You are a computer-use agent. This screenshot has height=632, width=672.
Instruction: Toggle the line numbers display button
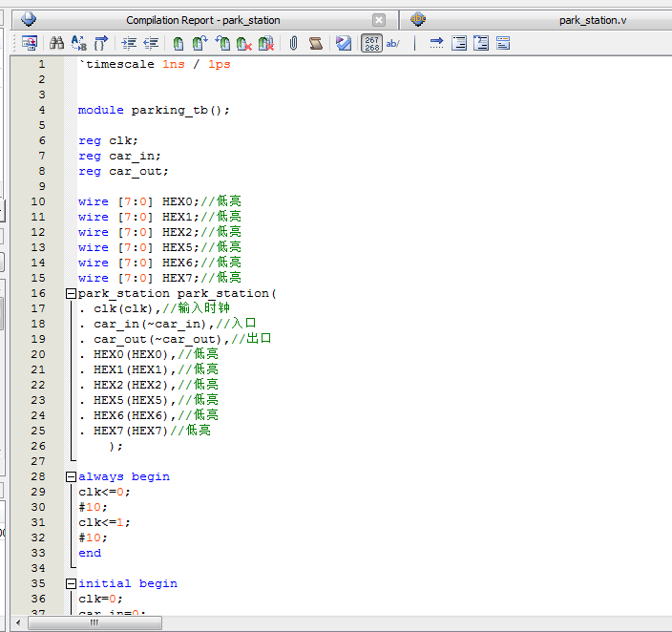tap(371, 43)
